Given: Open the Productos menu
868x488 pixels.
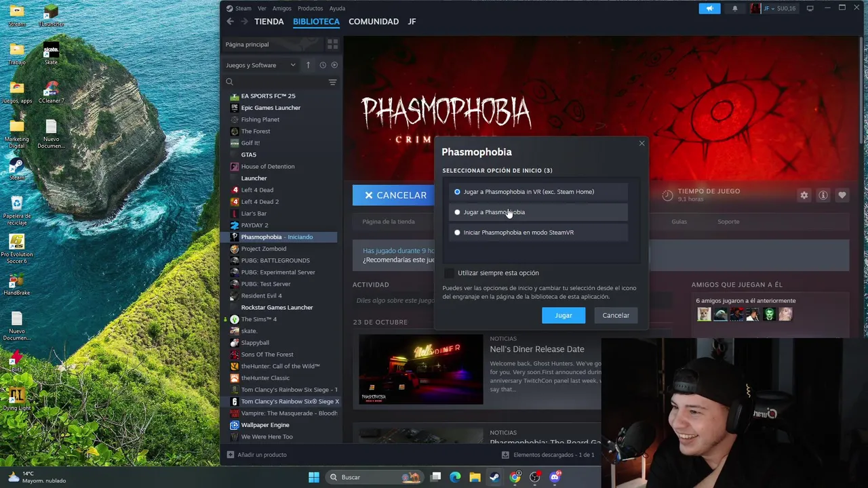Looking at the screenshot, I should coord(311,8).
